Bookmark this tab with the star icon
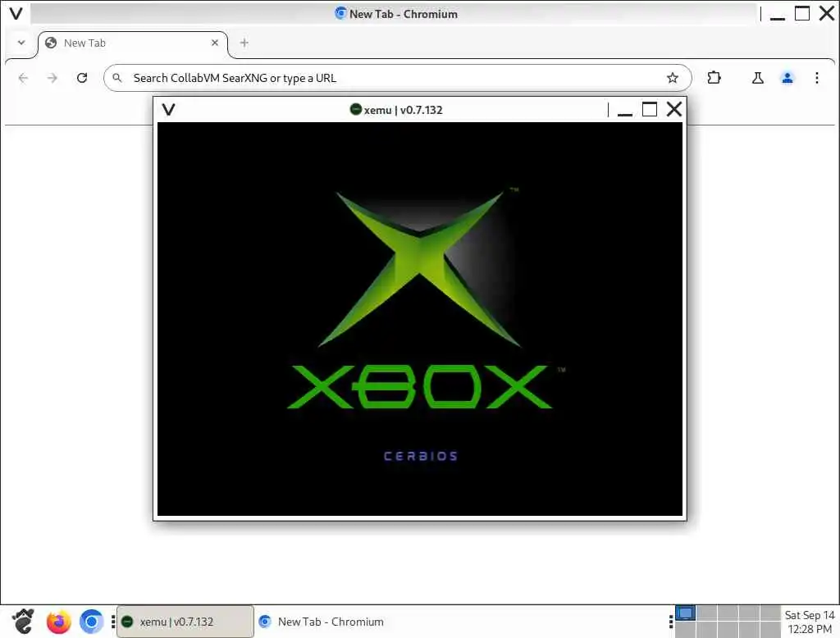The height and width of the screenshot is (638, 840). 673,78
